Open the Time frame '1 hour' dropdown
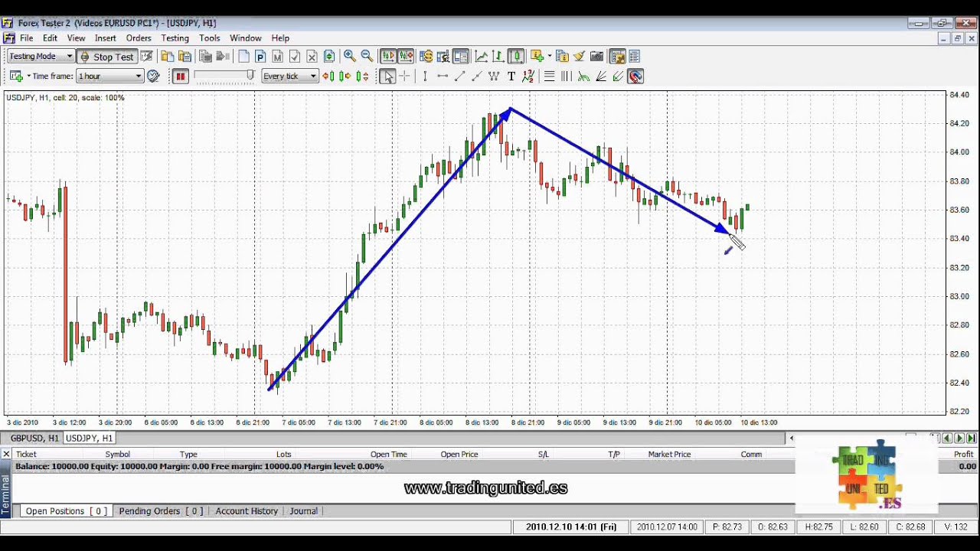 click(110, 76)
